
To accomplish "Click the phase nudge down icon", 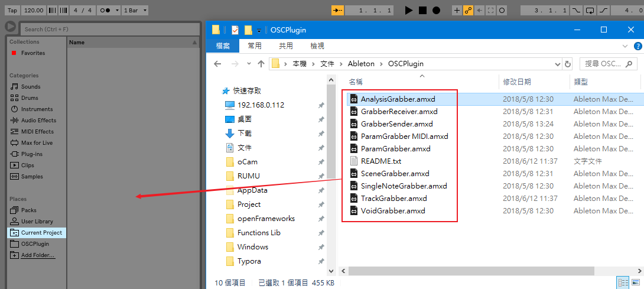I will [52, 10].
